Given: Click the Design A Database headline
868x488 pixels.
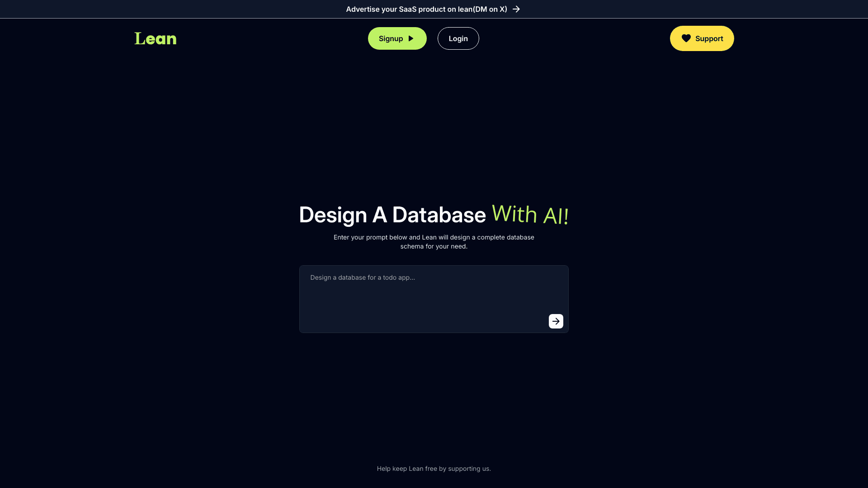Looking at the screenshot, I should point(392,215).
